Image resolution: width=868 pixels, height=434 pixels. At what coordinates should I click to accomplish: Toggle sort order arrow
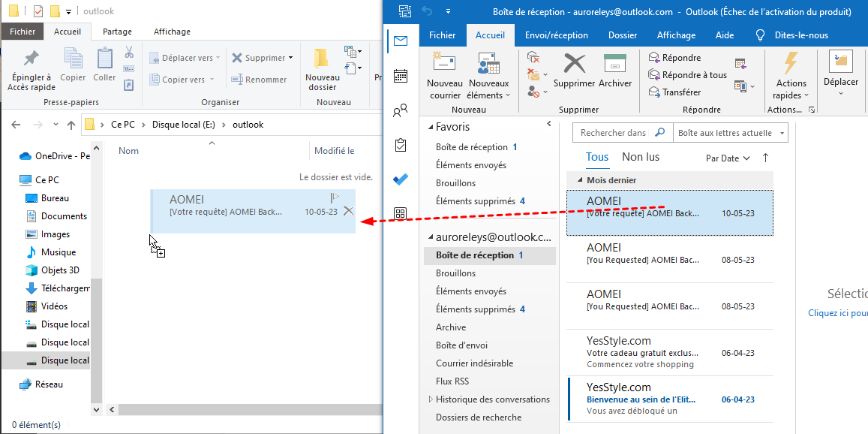(765, 158)
